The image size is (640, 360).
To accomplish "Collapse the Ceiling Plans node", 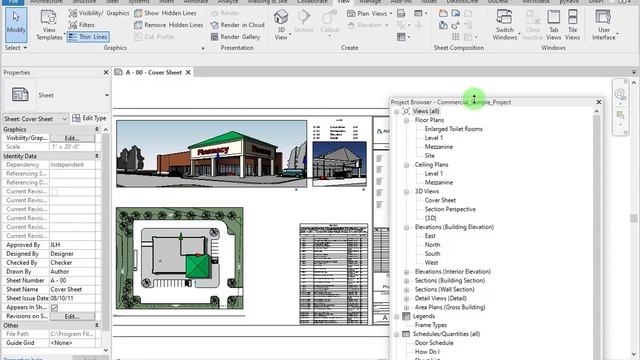I will 407,165.
